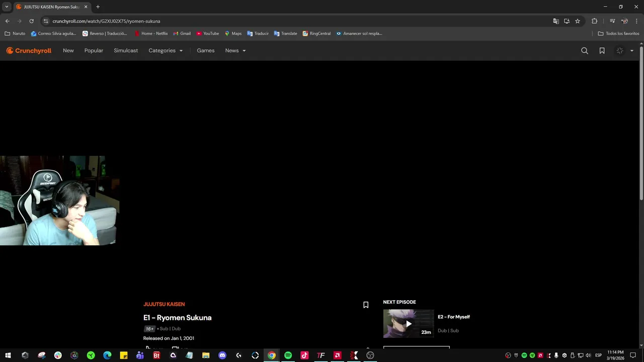Open Sticky Notes from the taskbar
Viewport: 644px width, 362px height.
click(x=124, y=355)
